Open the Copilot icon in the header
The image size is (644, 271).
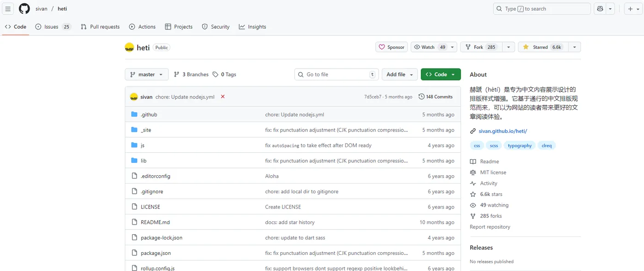click(x=600, y=9)
